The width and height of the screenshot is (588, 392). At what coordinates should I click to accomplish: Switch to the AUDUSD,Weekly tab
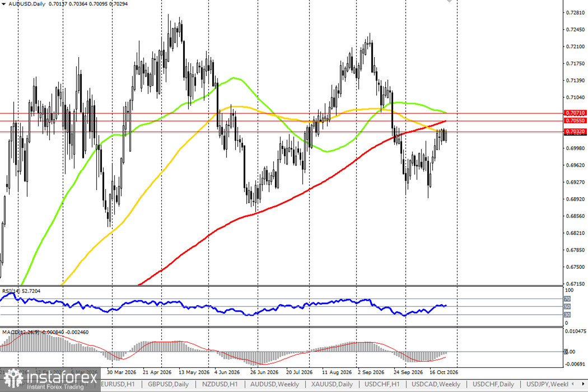pyautogui.click(x=274, y=384)
